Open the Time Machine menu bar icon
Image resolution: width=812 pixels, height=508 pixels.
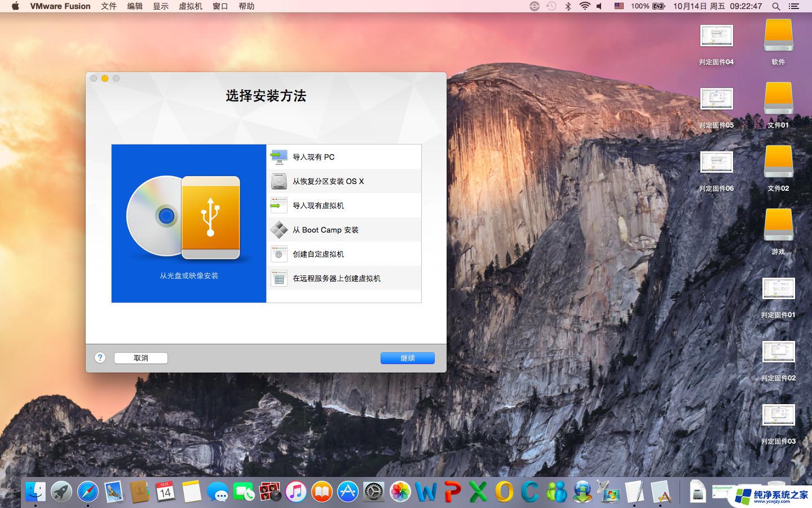[x=551, y=6]
